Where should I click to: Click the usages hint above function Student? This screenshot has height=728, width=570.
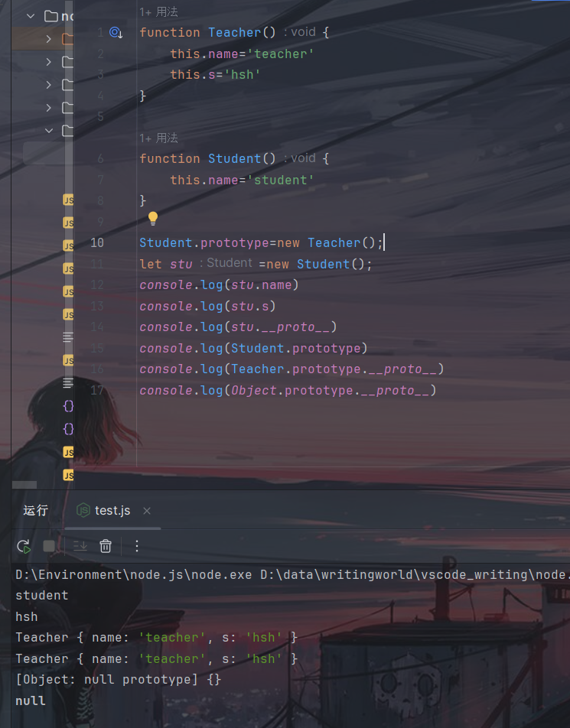pyautogui.click(x=158, y=138)
